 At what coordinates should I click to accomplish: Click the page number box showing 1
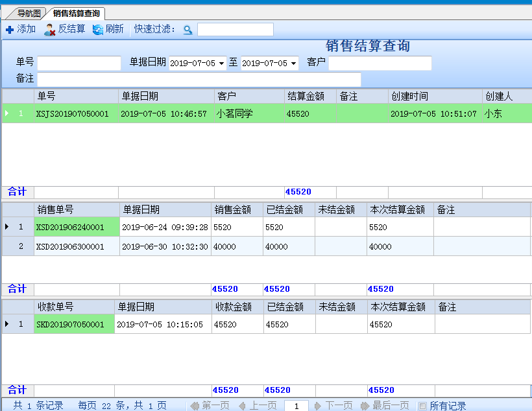[x=296, y=406]
